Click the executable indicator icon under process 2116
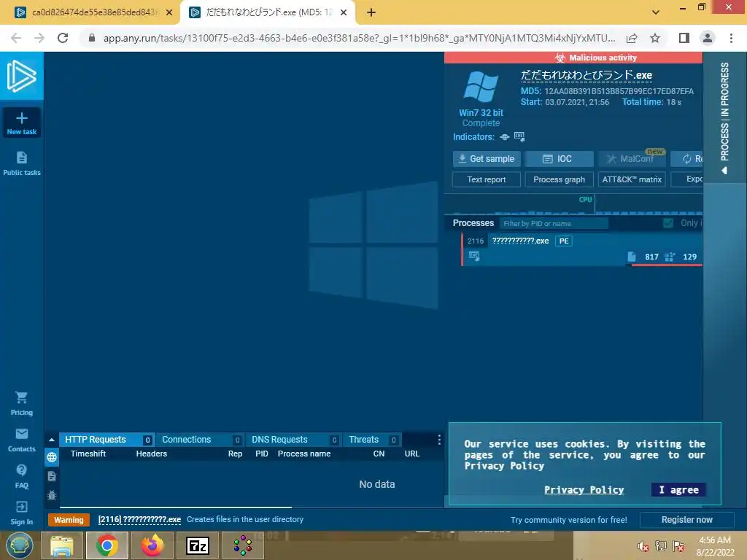This screenshot has width=747, height=560. [474, 256]
